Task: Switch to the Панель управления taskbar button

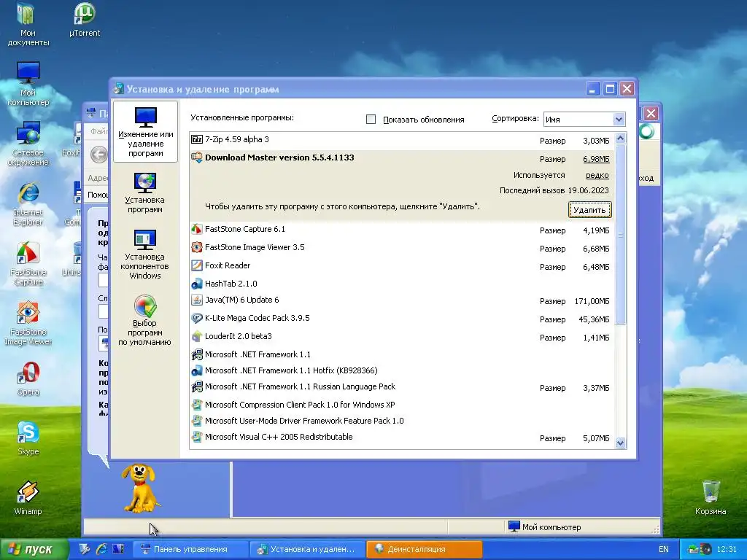Action: point(190,549)
